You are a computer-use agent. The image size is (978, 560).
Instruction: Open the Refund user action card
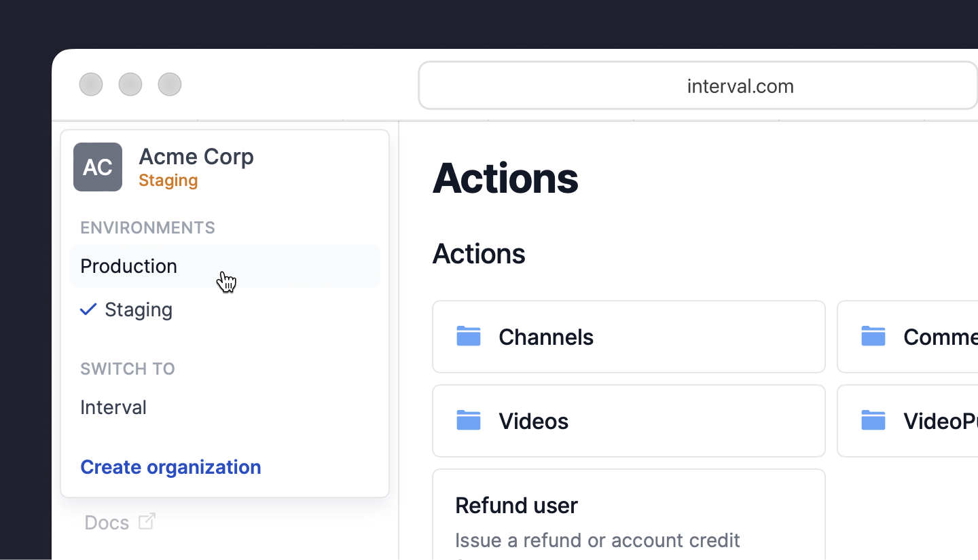516,505
